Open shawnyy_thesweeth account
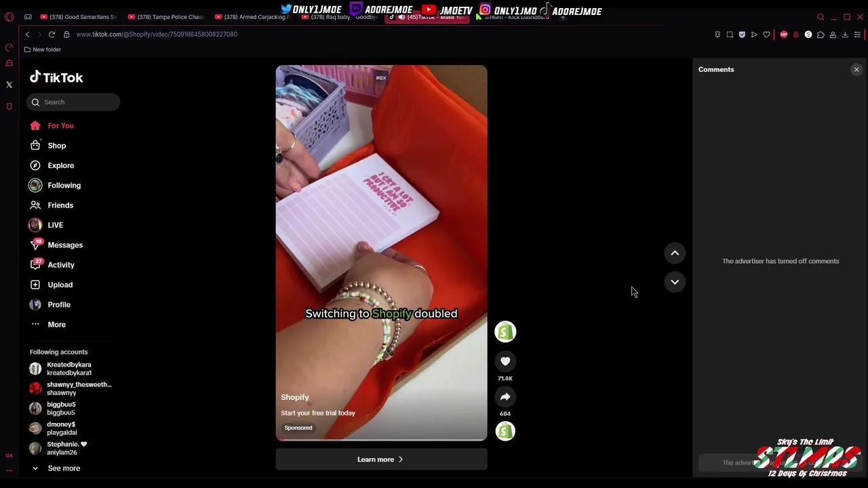 [71, 388]
